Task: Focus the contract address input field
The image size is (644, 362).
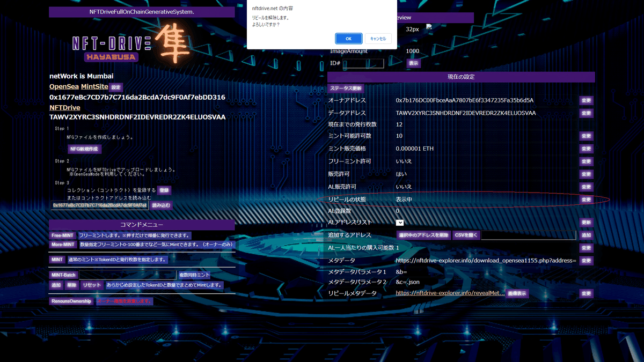Action: point(99,205)
